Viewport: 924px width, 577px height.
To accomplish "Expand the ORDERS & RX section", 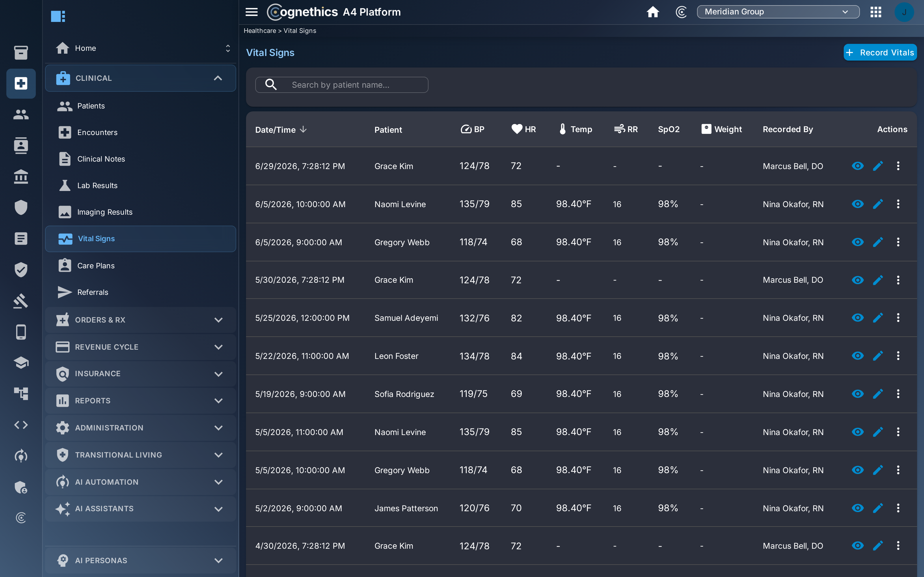I will click(x=140, y=320).
